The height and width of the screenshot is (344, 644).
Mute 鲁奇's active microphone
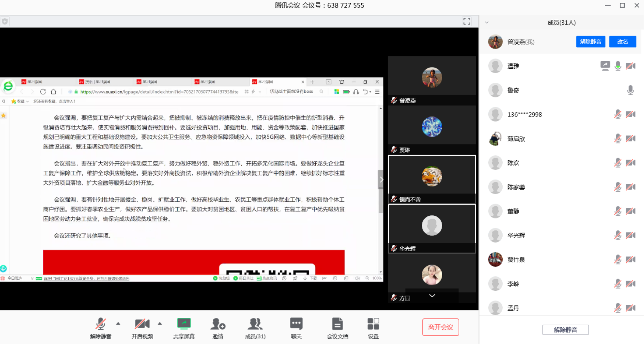[630, 90]
